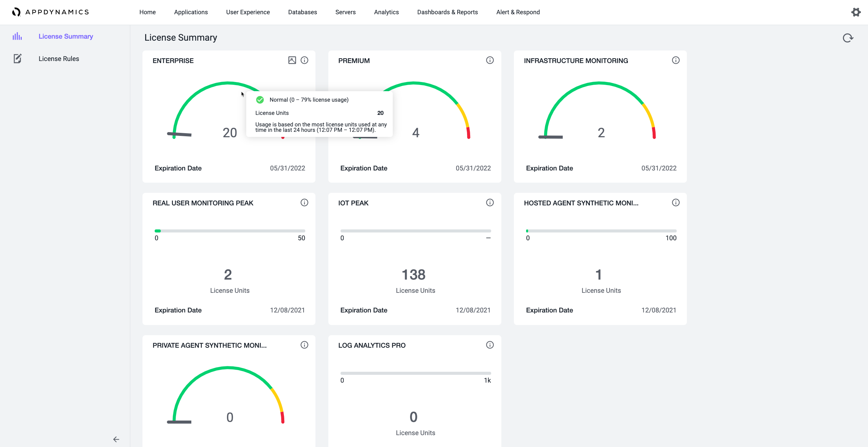868x447 pixels.
Task: Click the License Rules edit icon
Action: (x=18, y=59)
